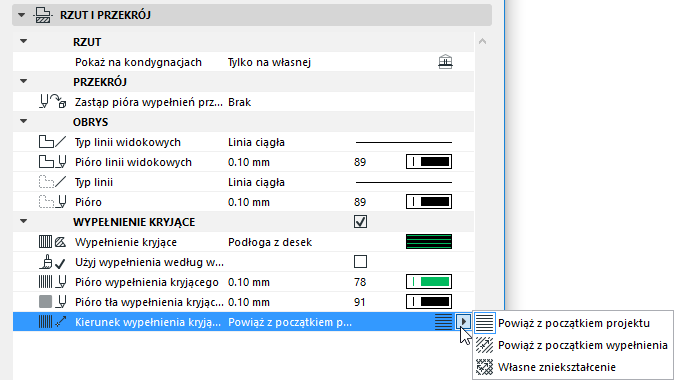Click the Kierunek wypełnienia kryją... label
Screen dimensions: 674x380
[x=148, y=322]
